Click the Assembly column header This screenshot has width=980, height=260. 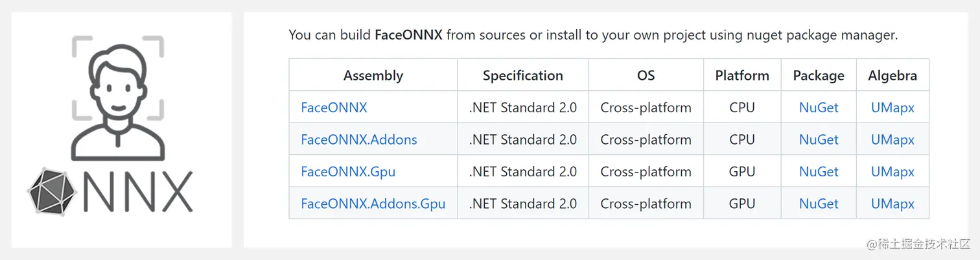pyautogui.click(x=373, y=75)
